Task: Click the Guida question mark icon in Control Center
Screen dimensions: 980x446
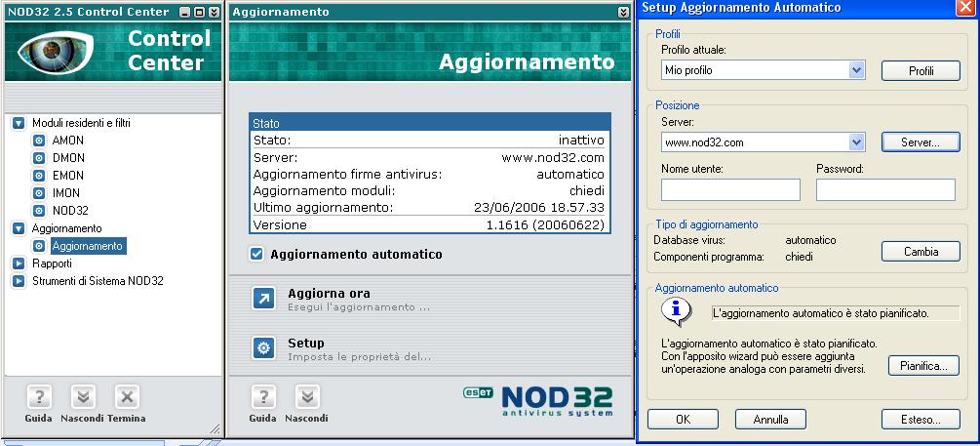Action: pyautogui.click(x=39, y=396)
